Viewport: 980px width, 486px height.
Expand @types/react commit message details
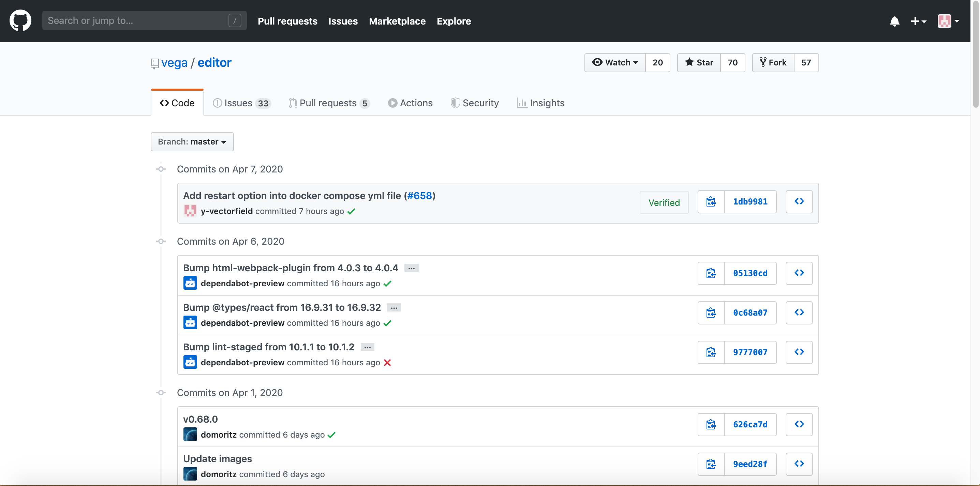[x=394, y=308]
